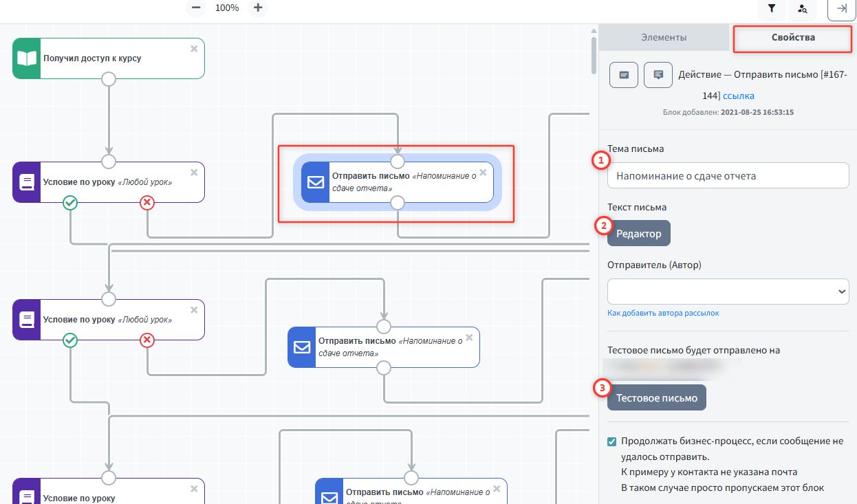857x504 pixels.
Task: Select the green book icon of course access block
Action: tap(27, 58)
